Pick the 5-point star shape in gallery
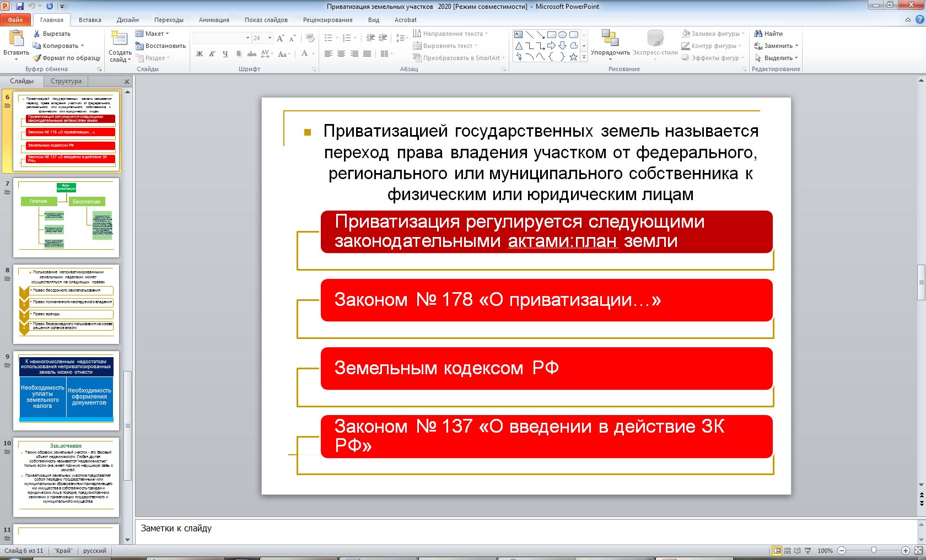Screen dimensions: 926x560 click(573, 57)
